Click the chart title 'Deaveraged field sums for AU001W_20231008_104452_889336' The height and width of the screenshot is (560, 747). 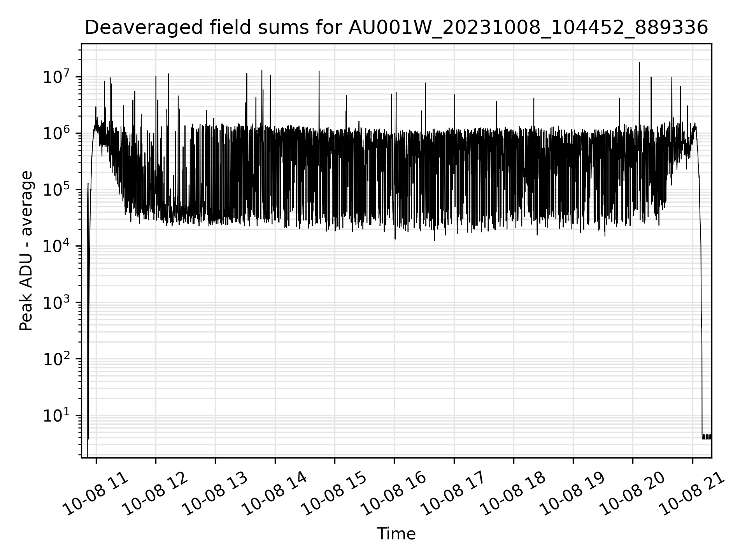[x=396, y=28]
